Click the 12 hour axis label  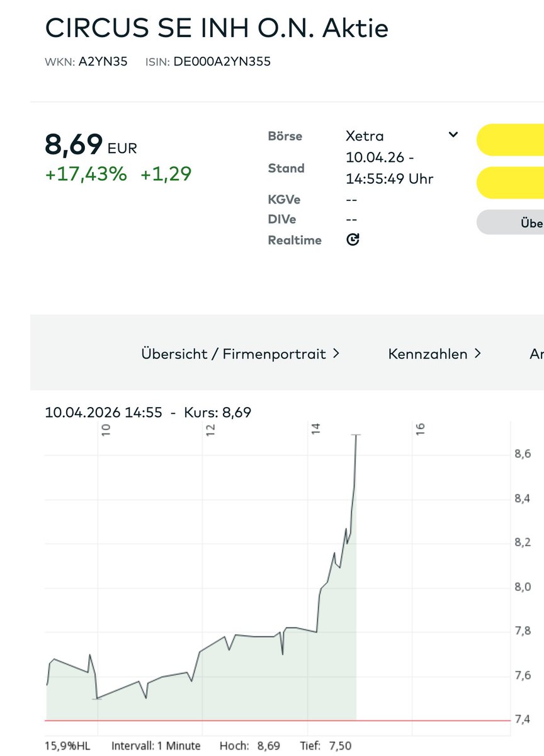(x=210, y=429)
